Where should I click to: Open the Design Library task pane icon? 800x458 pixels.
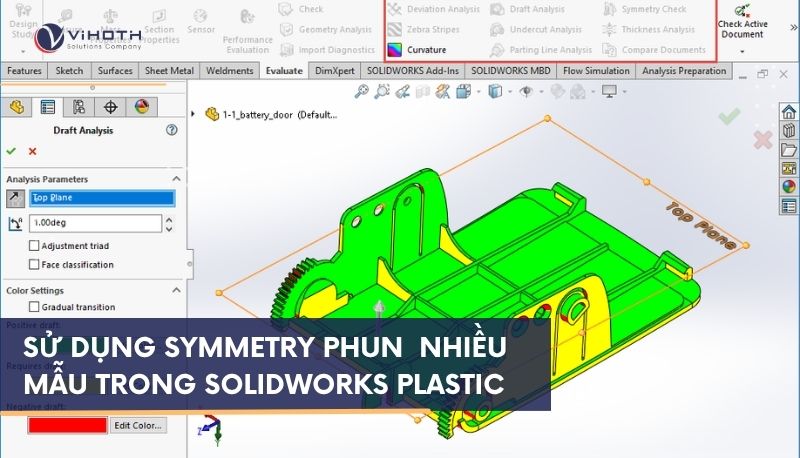tap(789, 131)
